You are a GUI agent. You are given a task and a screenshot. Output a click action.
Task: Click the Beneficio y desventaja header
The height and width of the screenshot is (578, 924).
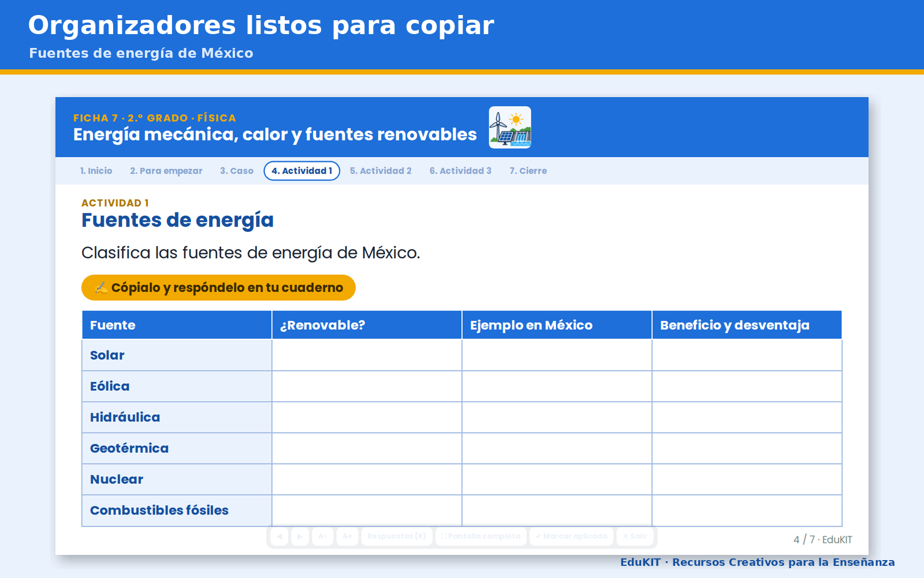(x=747, y=325)
